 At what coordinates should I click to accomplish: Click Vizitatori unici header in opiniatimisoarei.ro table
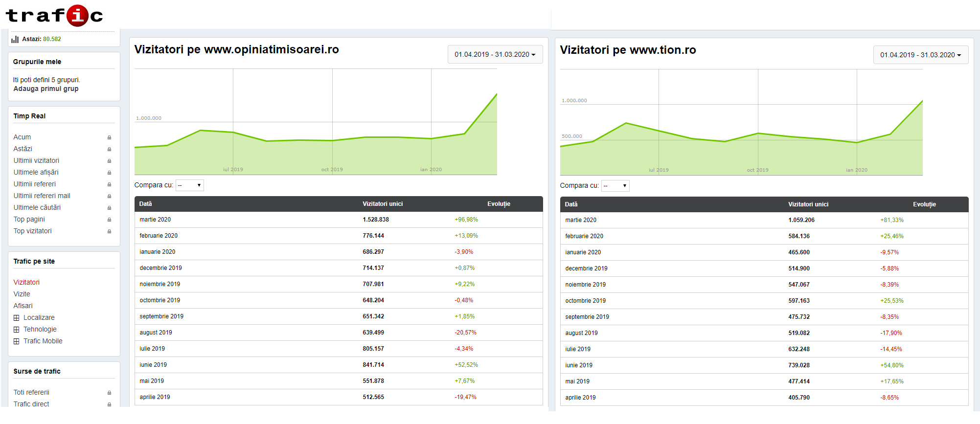[x=383, y=204]
